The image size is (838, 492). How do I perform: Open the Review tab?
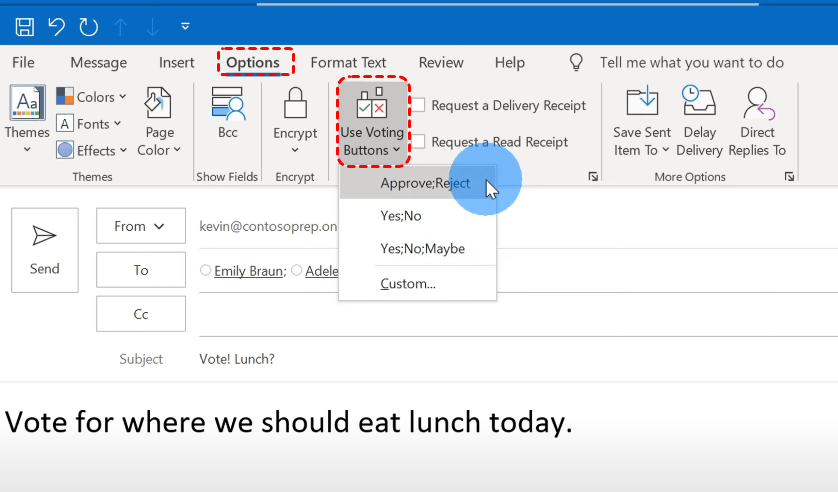pyautogui.click(x=441, y=63)
